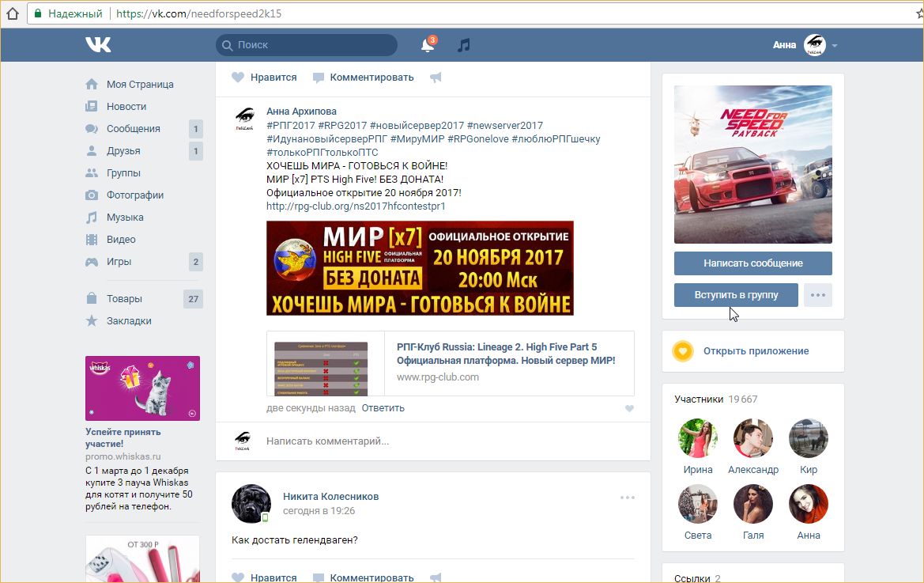
Task: Open the РПГ-Клуб Russia link preview title
Action: 506,354
